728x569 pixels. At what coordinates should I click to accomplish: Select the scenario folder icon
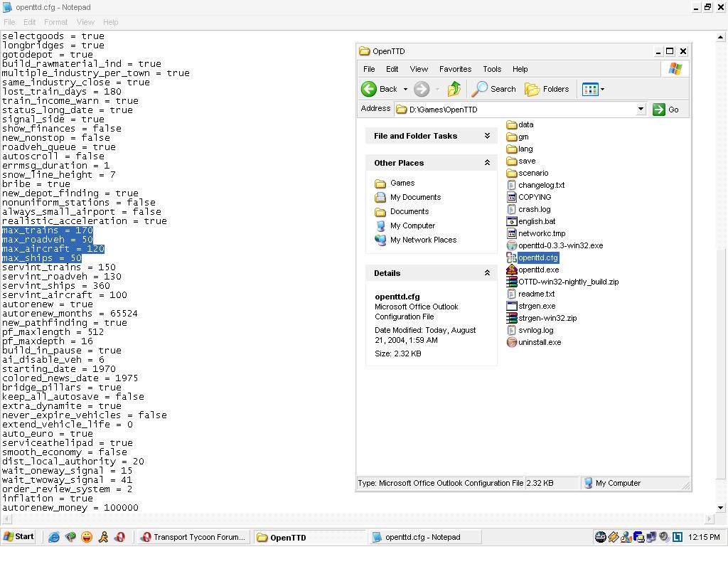point(512,173)
